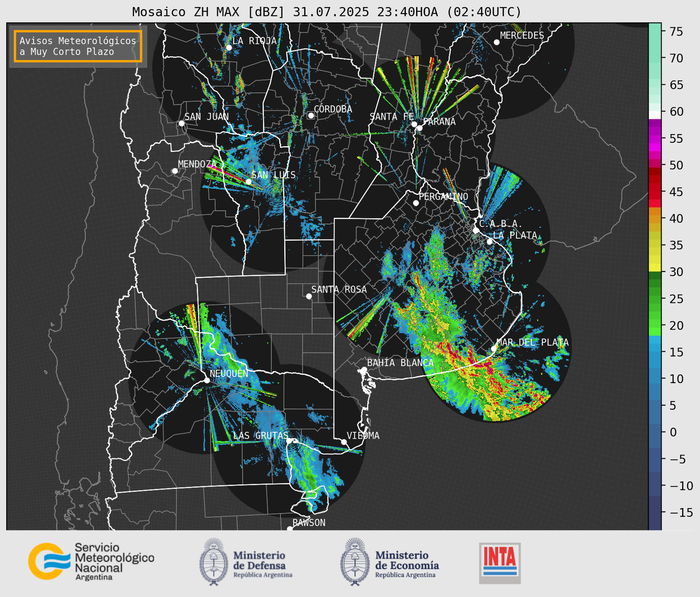Click the MERCEDES text label
The width and height of the screenshot is (700, 597).
tap(522, 36)
